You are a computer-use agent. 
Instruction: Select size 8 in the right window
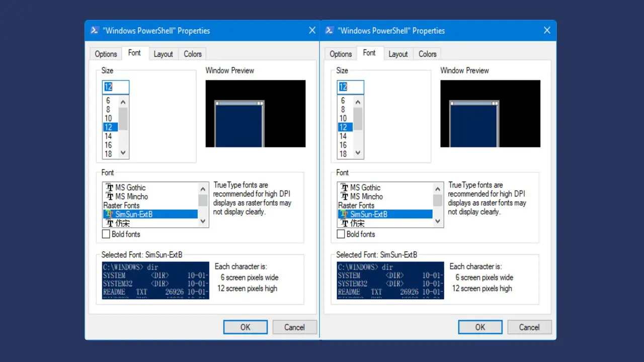(345, 110)
